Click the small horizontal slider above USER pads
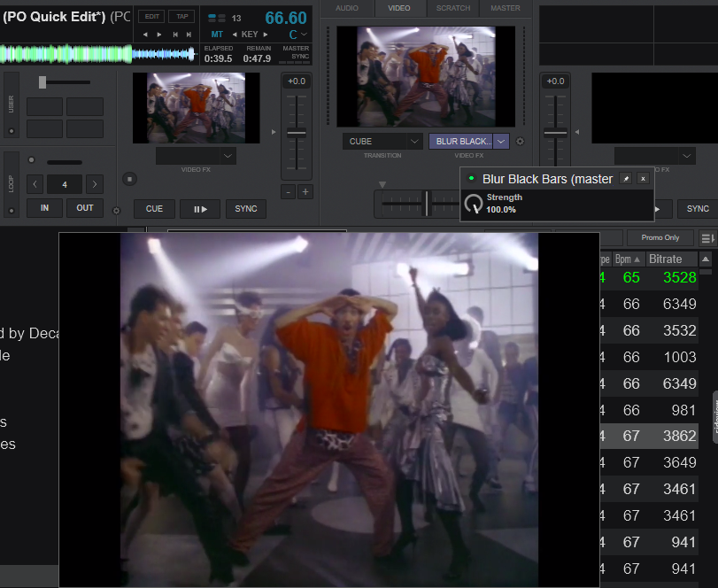718x588 pixels. [42, 82]
